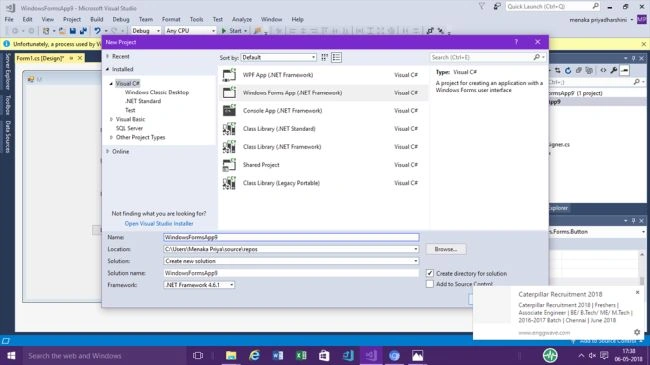Open the File menu
This screenshot has width=650, height=365.
point(9,19)
